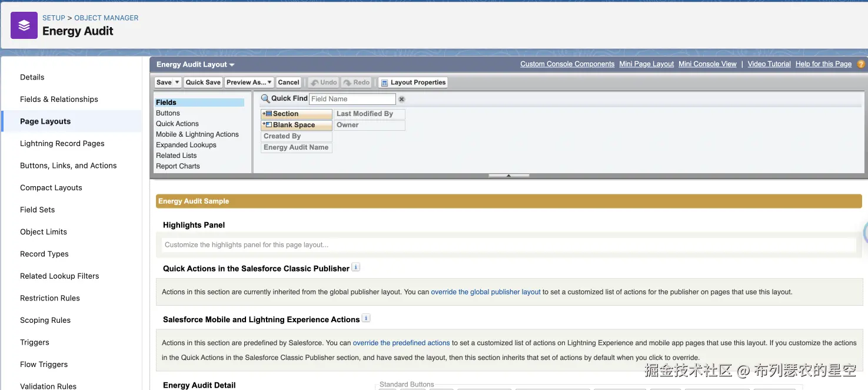Select the Blank Space palette item

click(x=297, y=125)
